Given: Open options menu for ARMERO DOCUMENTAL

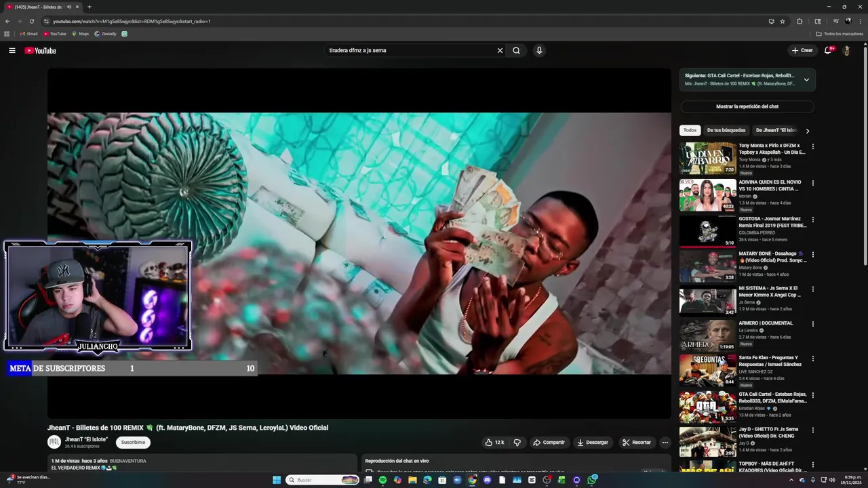Looking at the screenshot, I should coord(813,324).
